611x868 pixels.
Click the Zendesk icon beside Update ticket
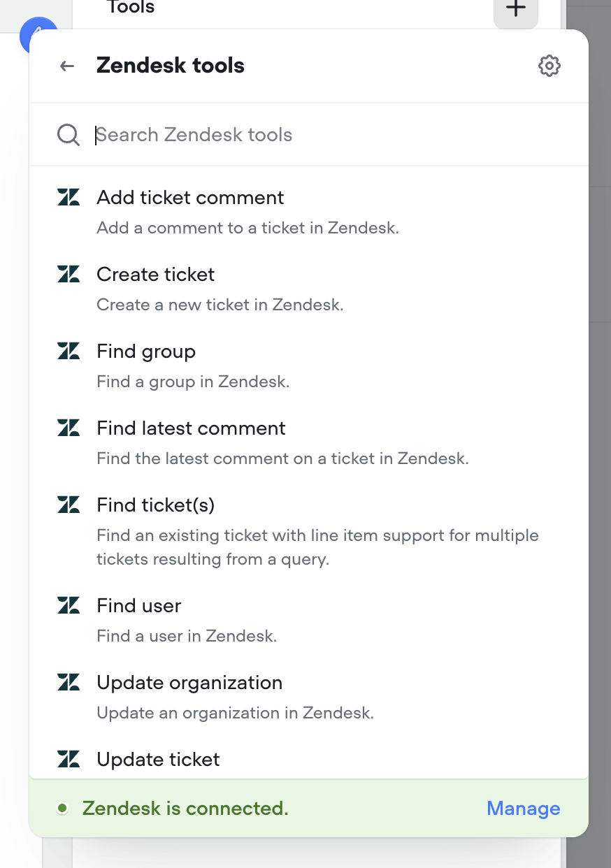point(68,759)
